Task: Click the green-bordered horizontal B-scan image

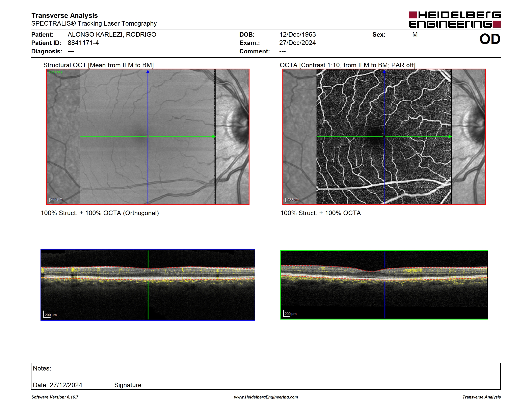Action: (x=384, y=285)
